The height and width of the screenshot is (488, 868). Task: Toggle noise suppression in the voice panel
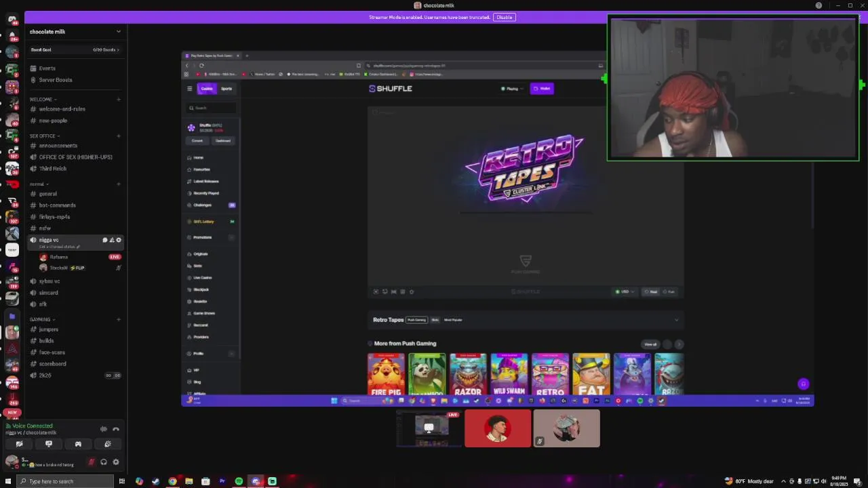pyautogui.click(x=103, y=429)
